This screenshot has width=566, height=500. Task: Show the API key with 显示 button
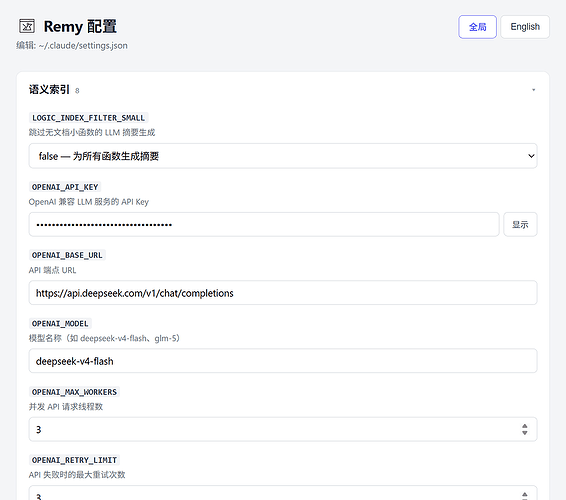(x=520, y=225)
